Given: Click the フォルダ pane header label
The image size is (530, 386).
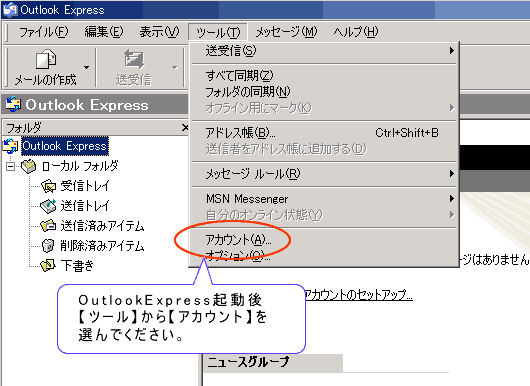Looking at the screenshot, I should [24, 128].
